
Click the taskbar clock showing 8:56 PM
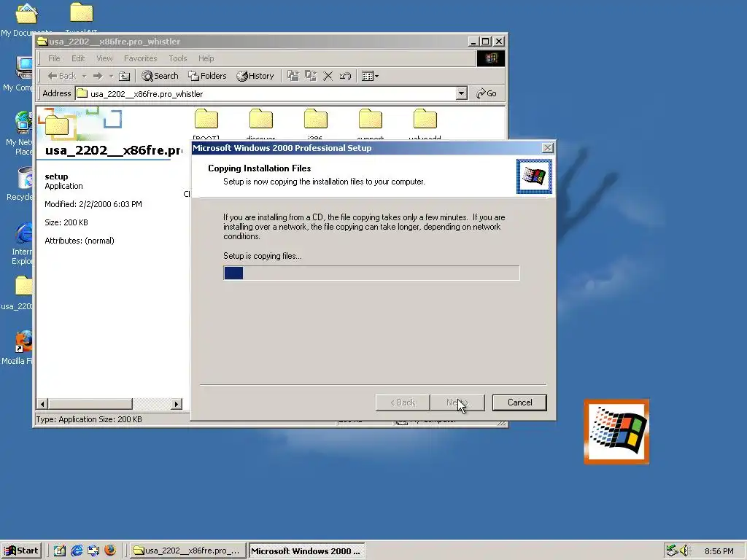pos(719,551)
